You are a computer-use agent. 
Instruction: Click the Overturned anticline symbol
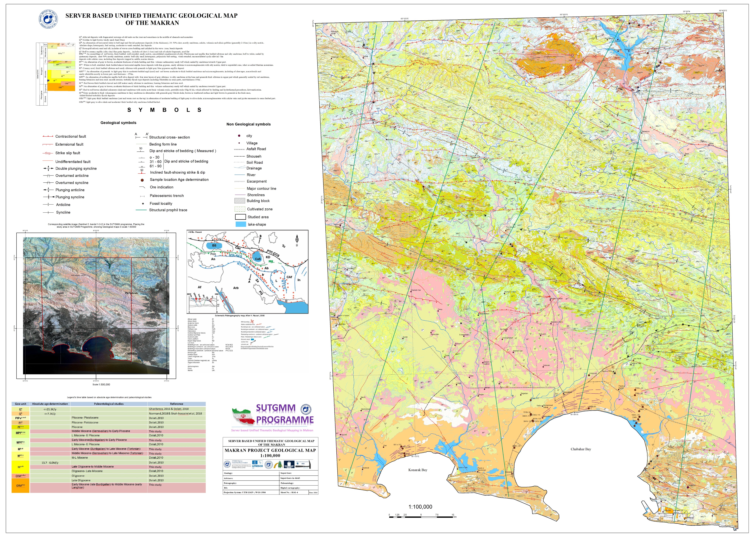coord(48,175)
